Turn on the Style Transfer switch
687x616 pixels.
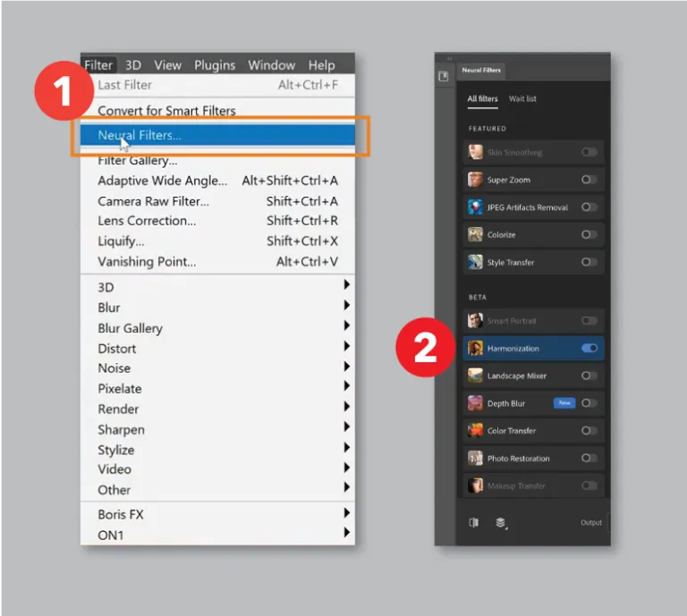pos(589,262)
